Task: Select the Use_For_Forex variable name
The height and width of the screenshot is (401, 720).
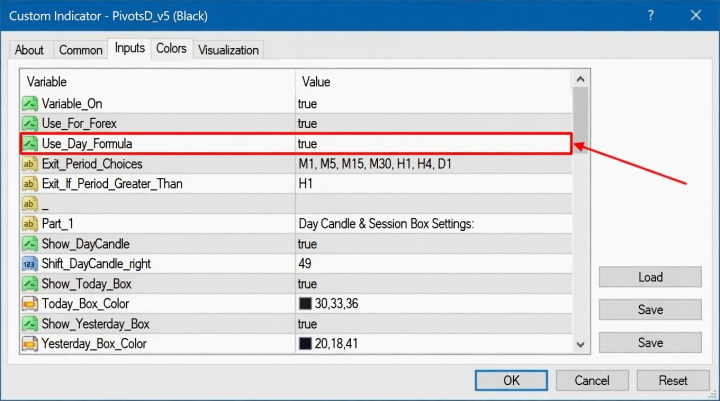Action: coord(79,124)
